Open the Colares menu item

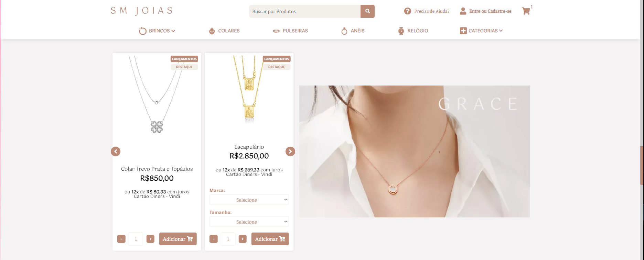pos(224,31)
